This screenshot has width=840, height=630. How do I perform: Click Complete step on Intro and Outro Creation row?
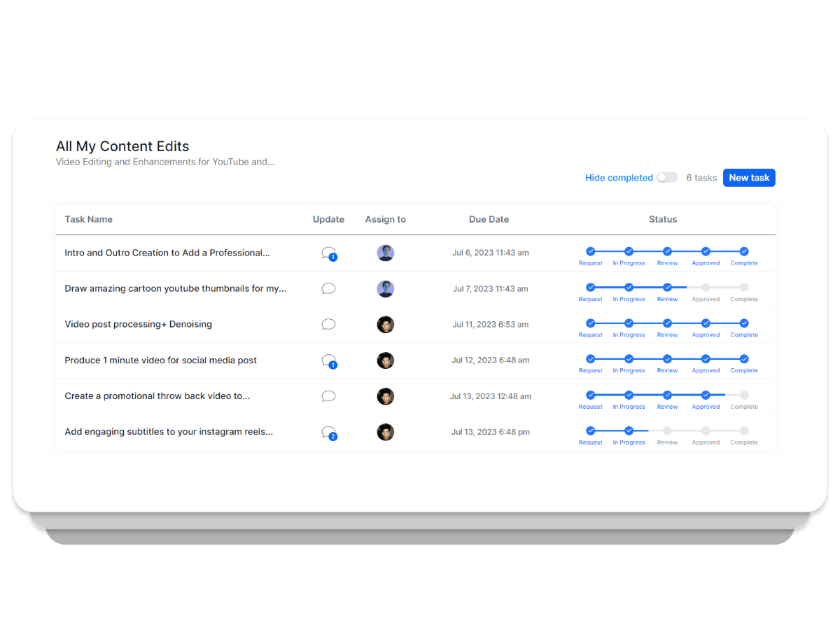(744, 251)
